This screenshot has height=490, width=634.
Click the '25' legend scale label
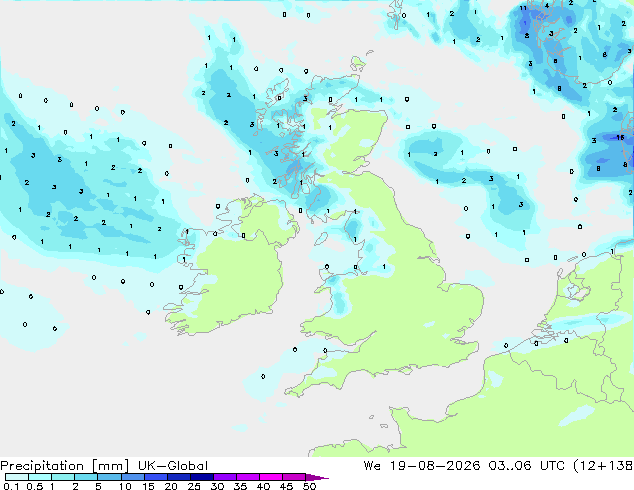[x=194, y=486]
